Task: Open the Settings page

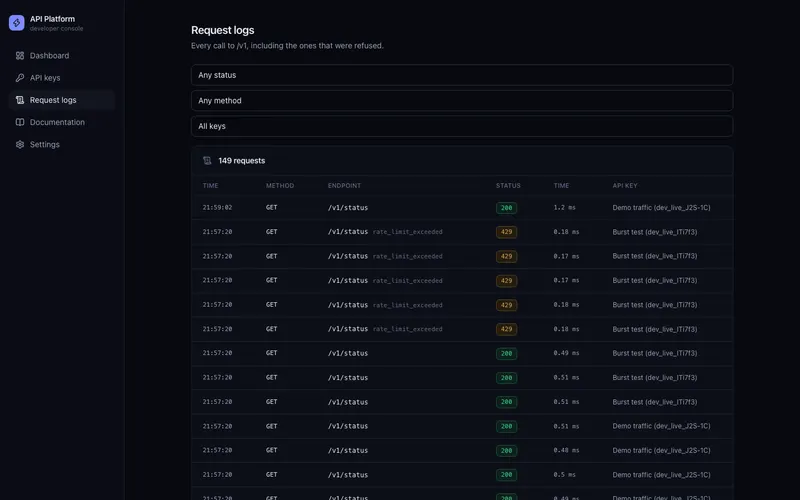Action: (x=62, y=144)
